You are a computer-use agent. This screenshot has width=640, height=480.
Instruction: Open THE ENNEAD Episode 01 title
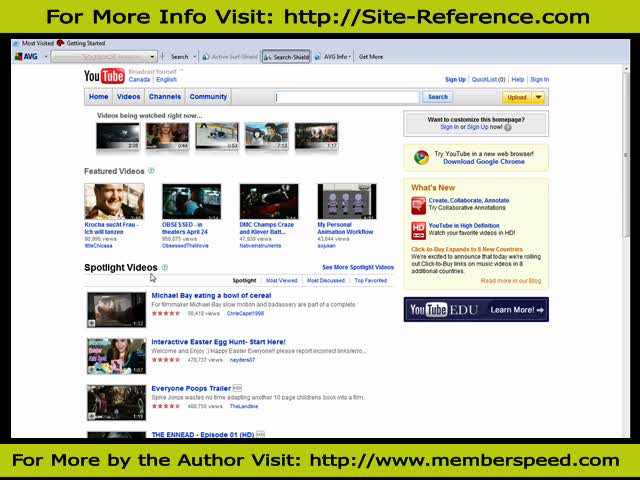point(203,435)
